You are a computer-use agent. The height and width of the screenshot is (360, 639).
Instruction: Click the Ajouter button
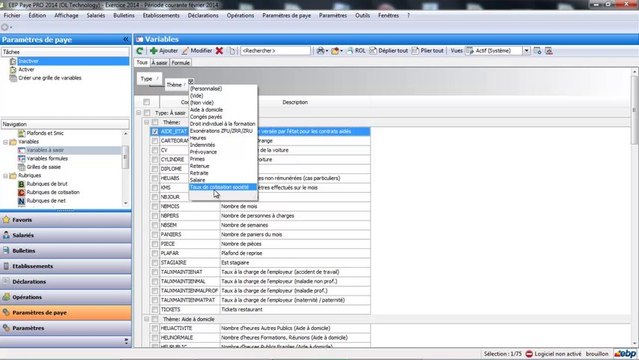[x=164, y=51]
